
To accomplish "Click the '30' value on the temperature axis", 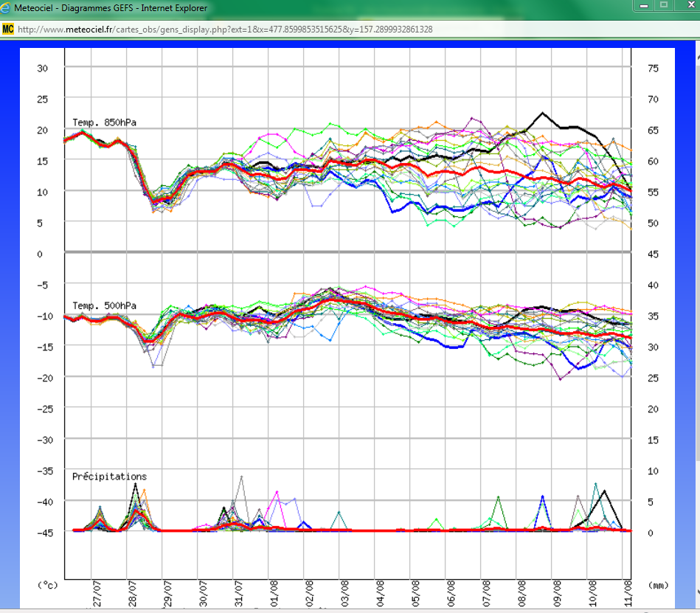I will coord(42,69).
